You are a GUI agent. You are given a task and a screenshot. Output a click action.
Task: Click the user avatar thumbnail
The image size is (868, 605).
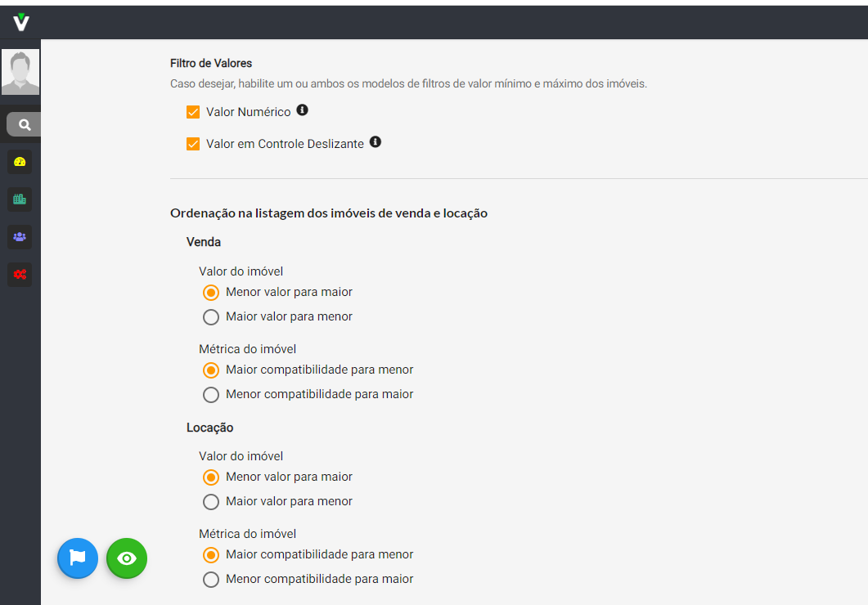click(x=20, y=72)
